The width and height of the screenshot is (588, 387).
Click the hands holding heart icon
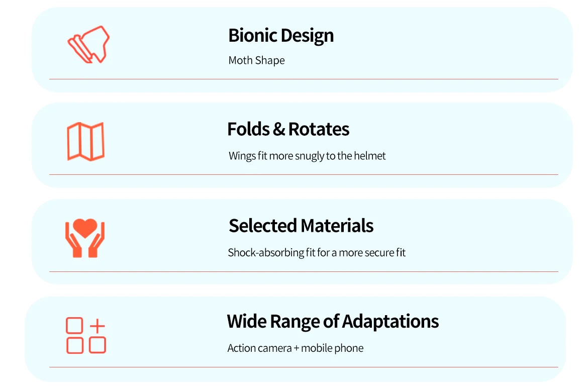pos(85,238)
